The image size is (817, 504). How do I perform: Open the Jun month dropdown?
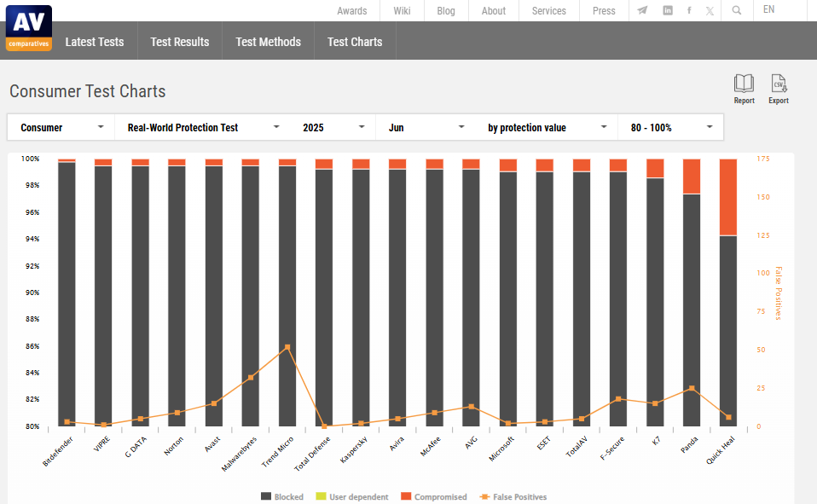point(426,128)
